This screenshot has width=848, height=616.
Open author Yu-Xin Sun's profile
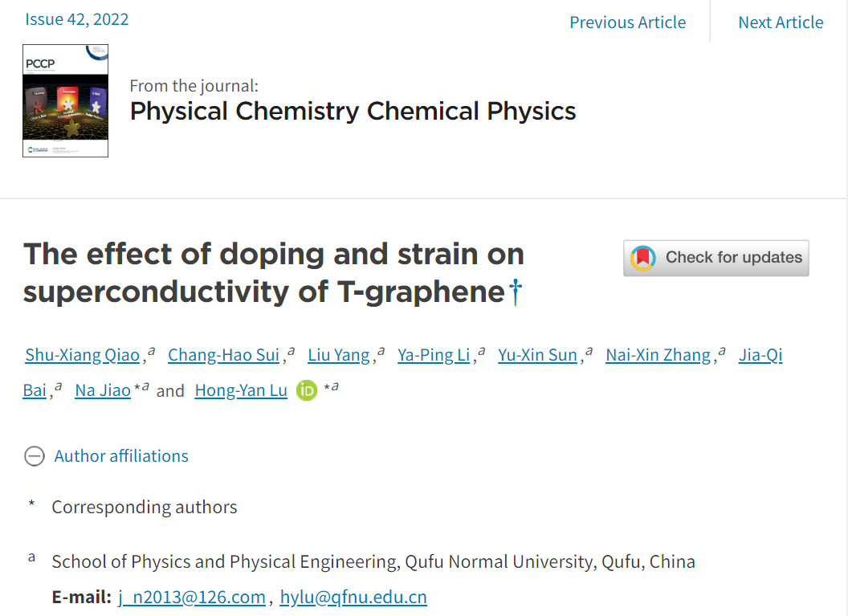click(537, 355)
